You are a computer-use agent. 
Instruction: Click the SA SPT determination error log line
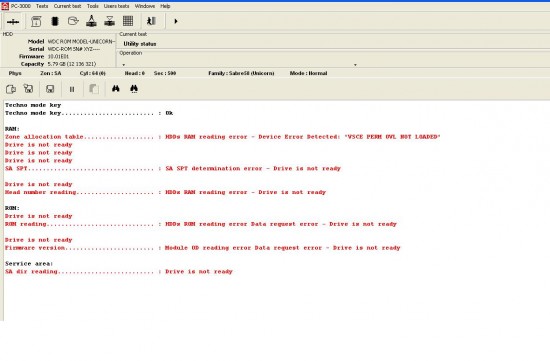pyautogui.click(x=173, y=168)
